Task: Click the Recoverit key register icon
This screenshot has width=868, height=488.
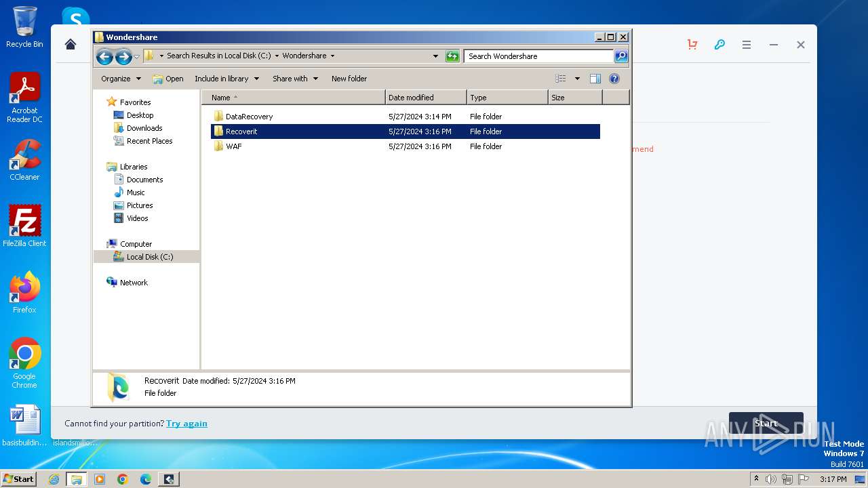Action: click(719, 45)
